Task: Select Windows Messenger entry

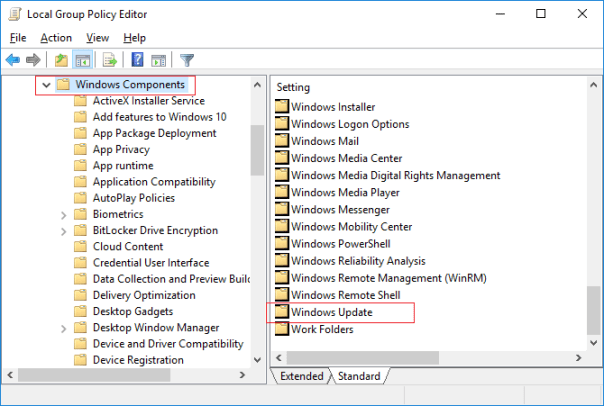Action: click(340, 210)
